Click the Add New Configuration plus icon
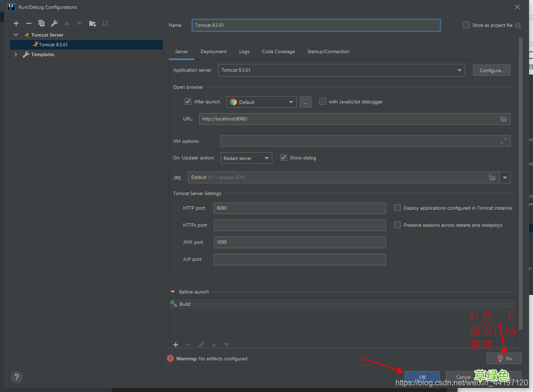Image resolution: width=533 pixels, height=392 pixels. (x=16, y=23)
